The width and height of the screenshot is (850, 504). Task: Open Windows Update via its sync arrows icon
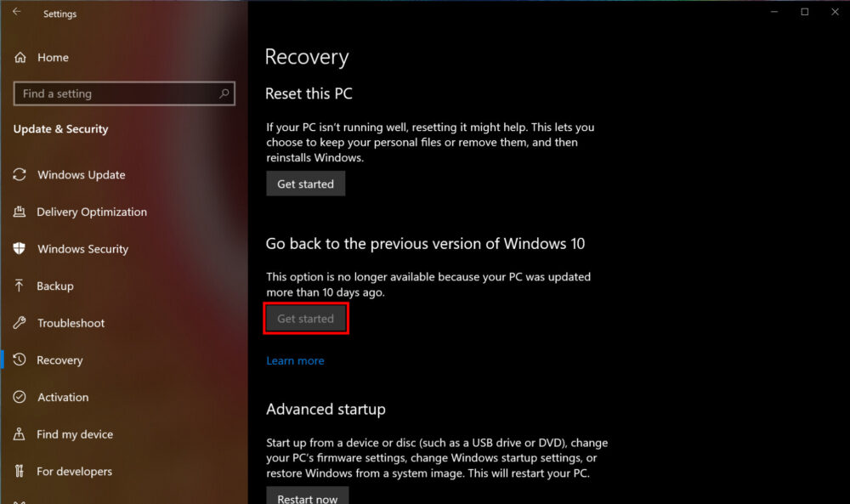20,174
